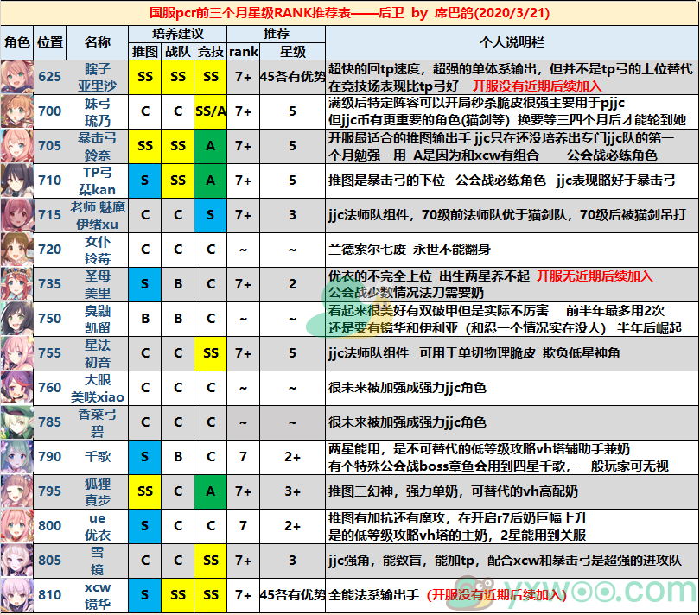Viewport: 700px width, 615px height.
Task: Click the 战队 sub-header
Action: pyautogui.click(x=178, y=51)
